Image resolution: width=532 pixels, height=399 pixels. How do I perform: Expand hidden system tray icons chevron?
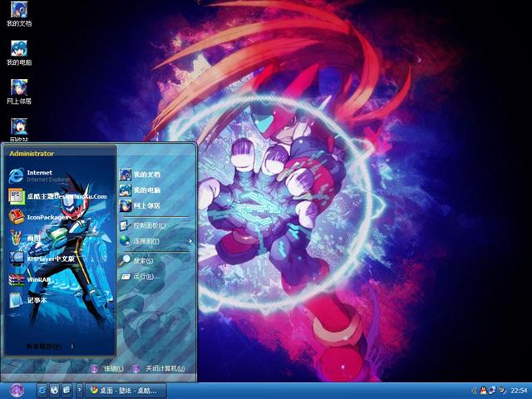pyautogui.click(x=474, y=391)
